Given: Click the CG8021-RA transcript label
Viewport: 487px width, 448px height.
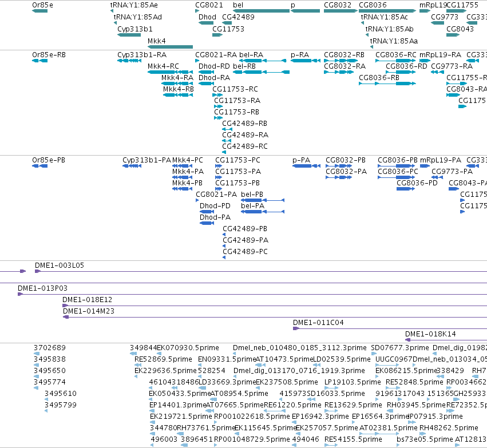Looking at the screenshot, I should tap(216, 55).
